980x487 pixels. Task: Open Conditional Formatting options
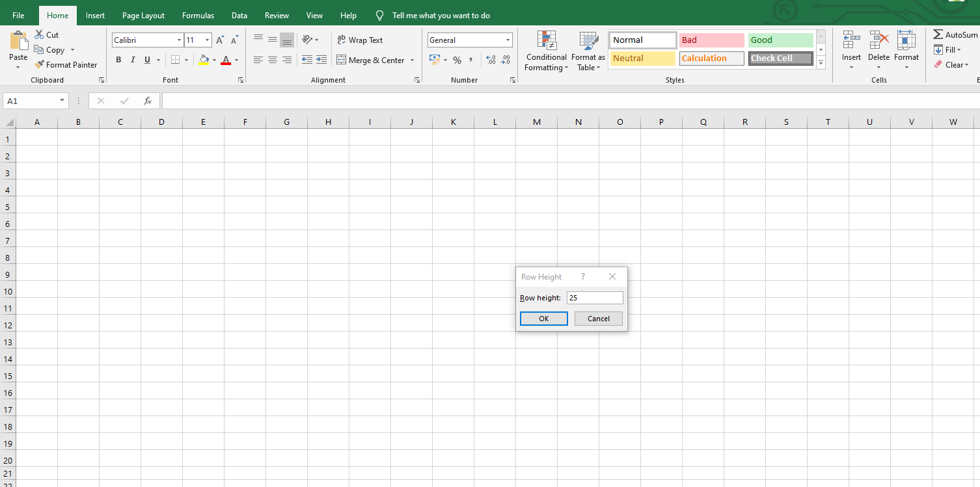click(546, 51)
